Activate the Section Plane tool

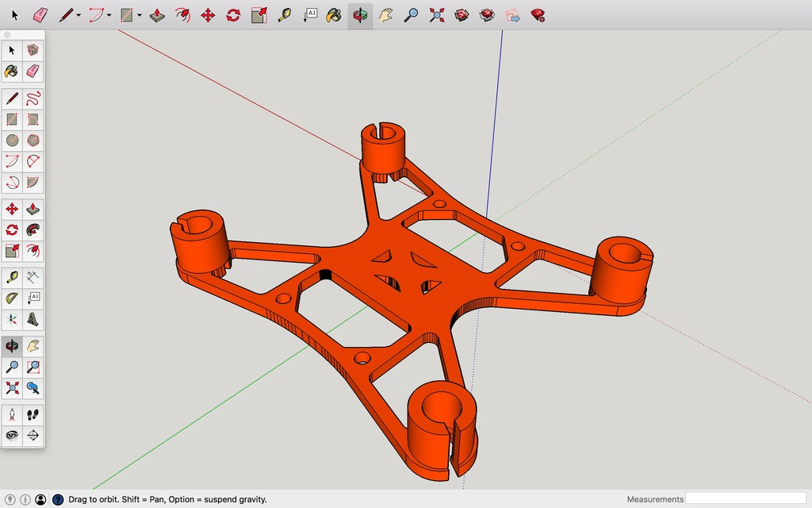point(33,436)
